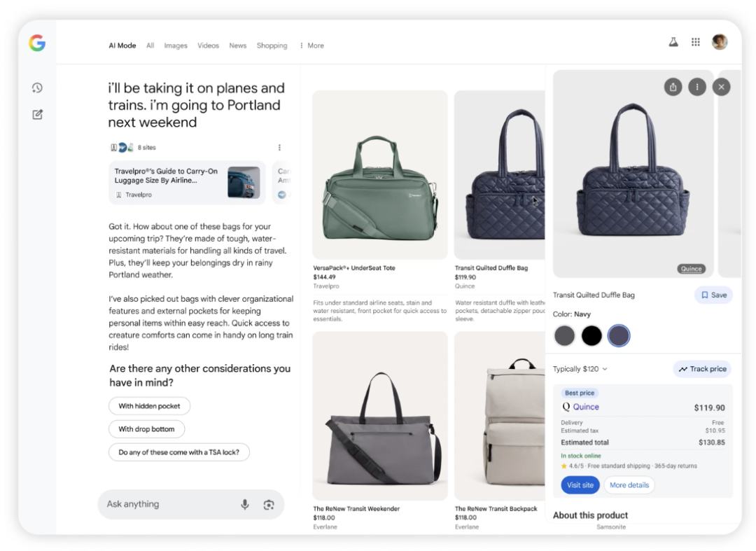Switch to AI Mode tab

tap(122, 46)
